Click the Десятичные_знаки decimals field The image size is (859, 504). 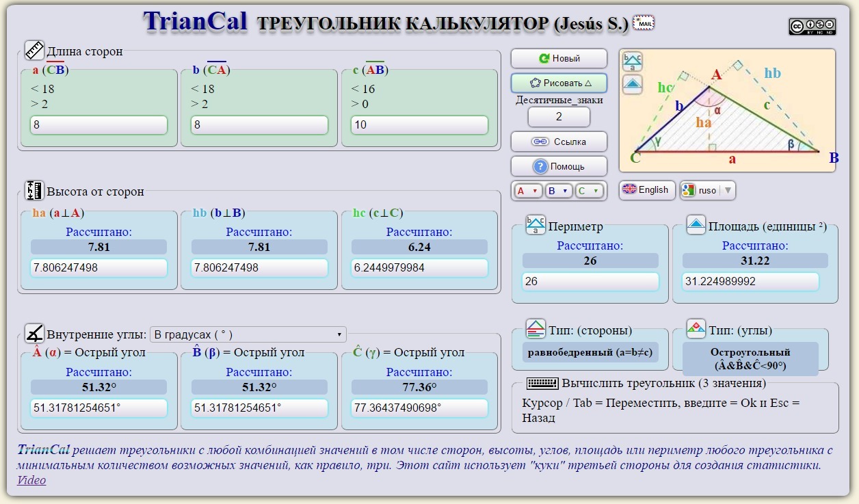coord(559,117)
